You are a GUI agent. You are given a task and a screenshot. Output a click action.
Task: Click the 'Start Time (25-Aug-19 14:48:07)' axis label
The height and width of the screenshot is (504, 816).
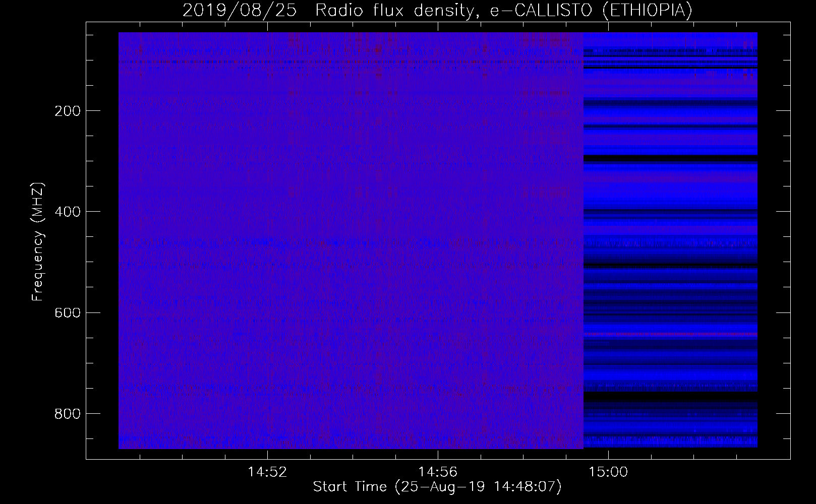[437, 487]
